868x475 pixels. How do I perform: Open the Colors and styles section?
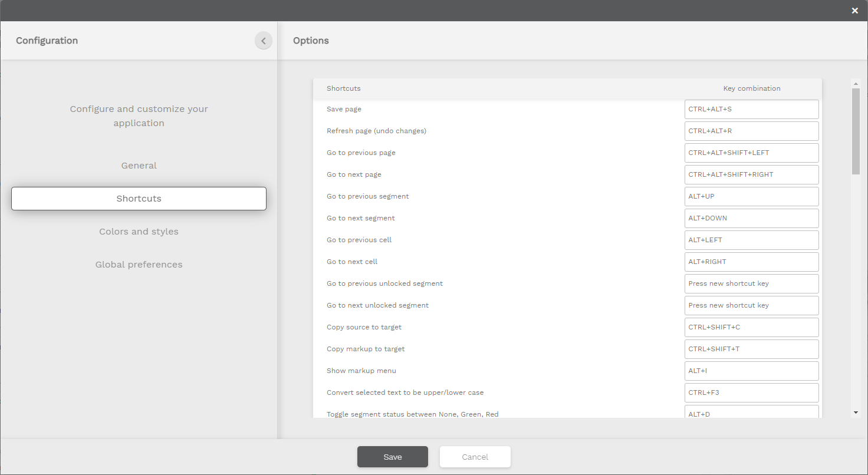[x=139, y=231]
